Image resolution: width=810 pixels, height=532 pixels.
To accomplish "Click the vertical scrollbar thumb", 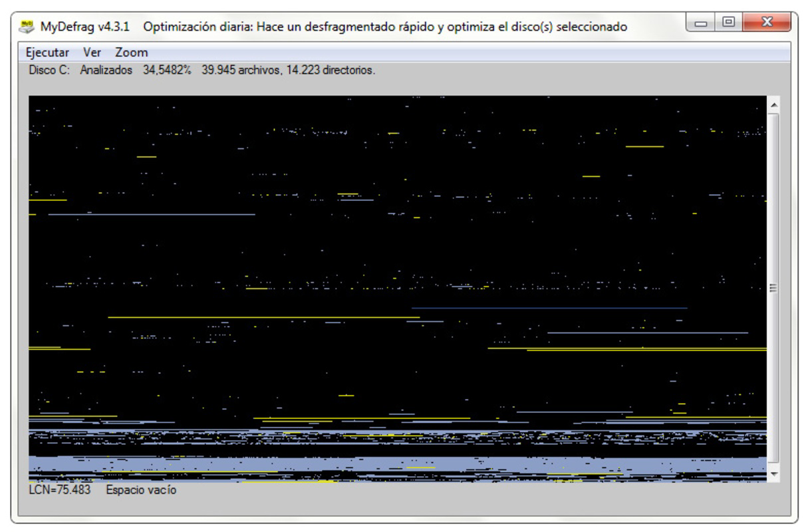I will pos(773,289).
